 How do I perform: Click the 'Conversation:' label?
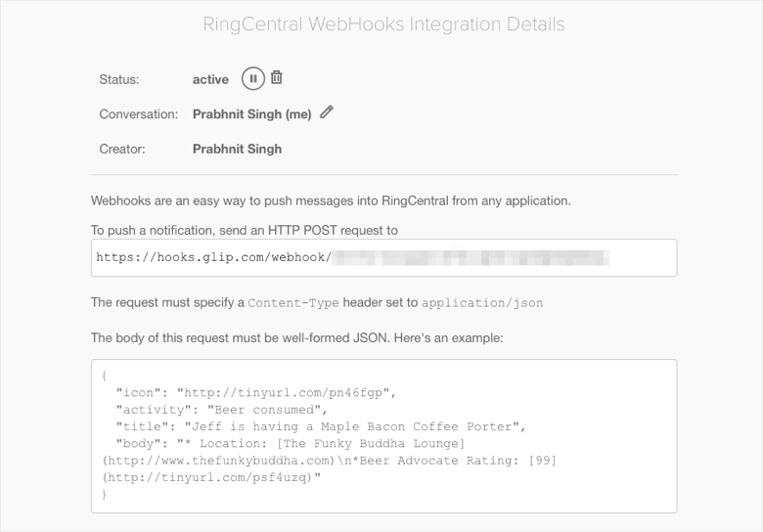click(138, 114)
